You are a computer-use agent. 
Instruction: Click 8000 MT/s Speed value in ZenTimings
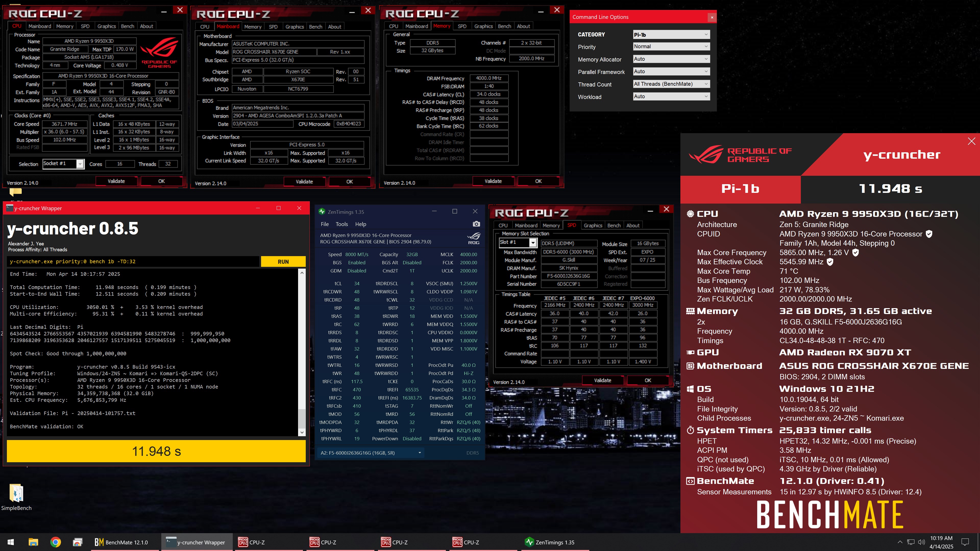click(x=357, y=254)
